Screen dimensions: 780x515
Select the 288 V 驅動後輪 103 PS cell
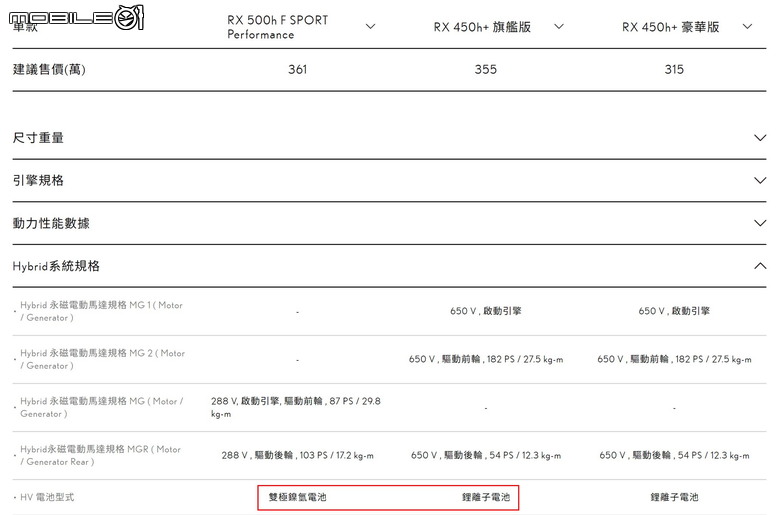[x=297, y=455]
